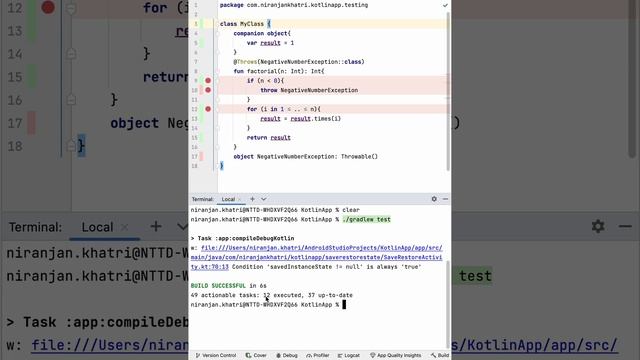Toggle large breakpoint in blurred background editor
The height and width of the screenshot is (360, 640).
tap(48, 7)
